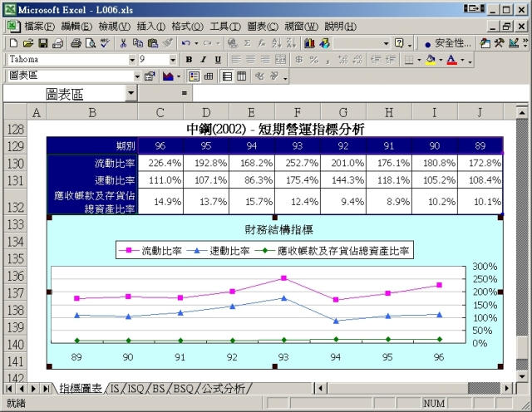Open the 插入 (Insert) menu
The image size is (532, 412).
[x=151, y=27]
